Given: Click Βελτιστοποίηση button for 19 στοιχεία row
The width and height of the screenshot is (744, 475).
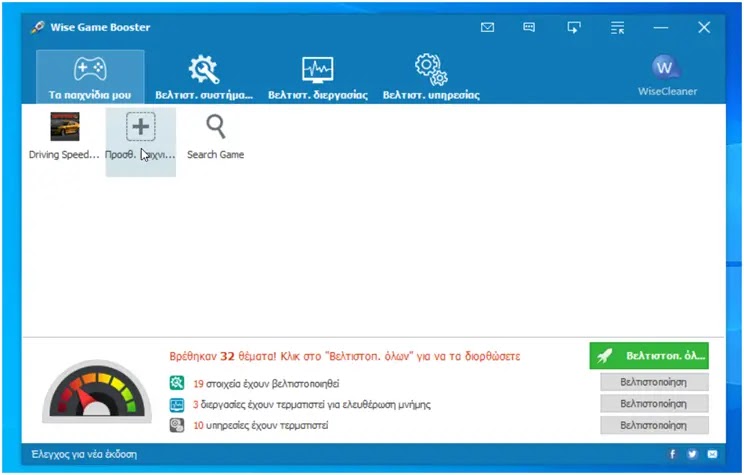Looking at the screenshot, I should pyautogui.click(x=654, y=382).
